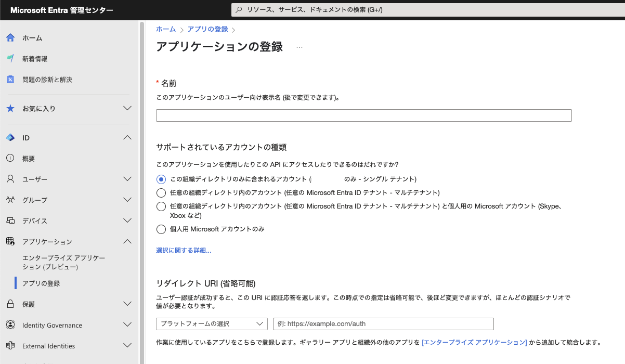The height and width of the screenshot is (364, 625).
Task: Click the ユーザー icon in the navigation
Action: (10, 179)
